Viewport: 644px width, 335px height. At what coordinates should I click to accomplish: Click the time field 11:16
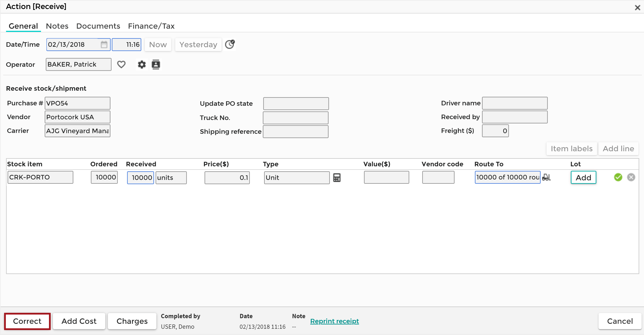126,45
